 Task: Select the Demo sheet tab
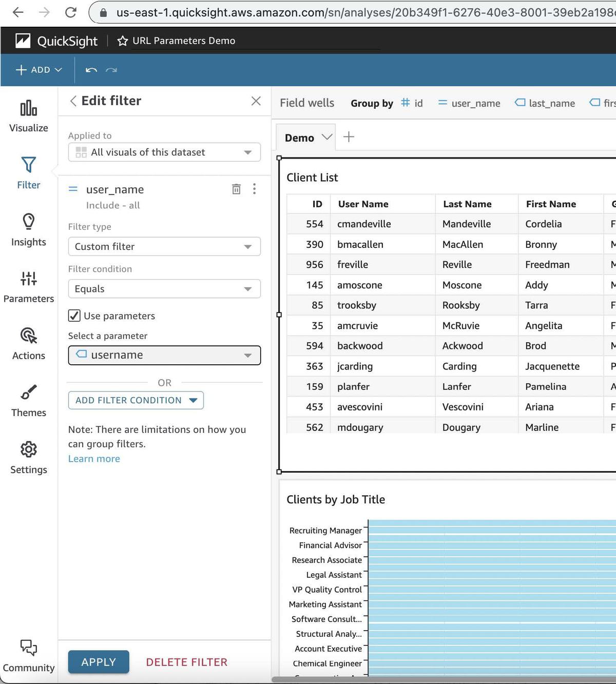[299, 138]
